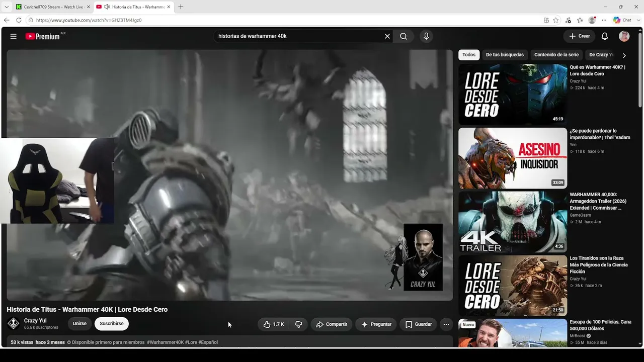This screenshot has height=362, width=644.
Task: Pause the video by clicking the player
Action: click(230, 175)
